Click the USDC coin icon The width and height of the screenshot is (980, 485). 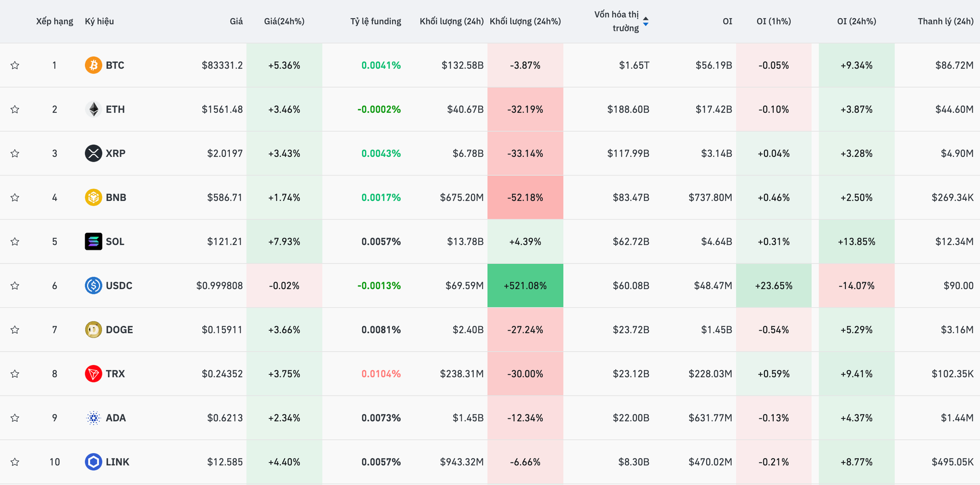point(93,286)
